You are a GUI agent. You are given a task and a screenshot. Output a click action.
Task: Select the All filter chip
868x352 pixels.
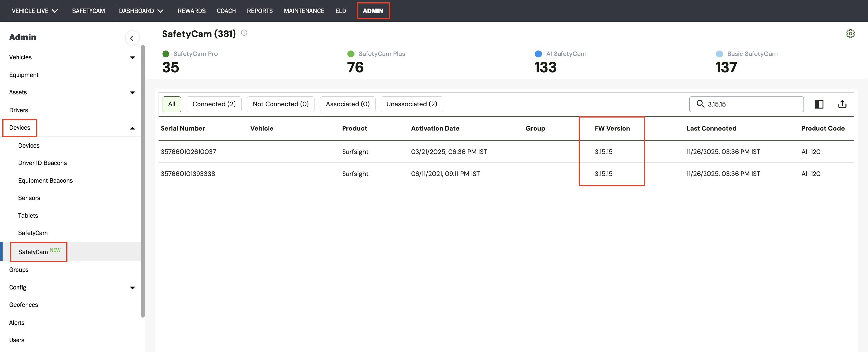(x=172, y=104)
